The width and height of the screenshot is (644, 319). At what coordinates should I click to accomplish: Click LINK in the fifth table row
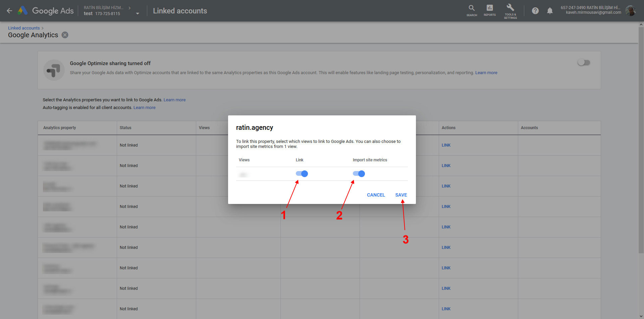446,227
